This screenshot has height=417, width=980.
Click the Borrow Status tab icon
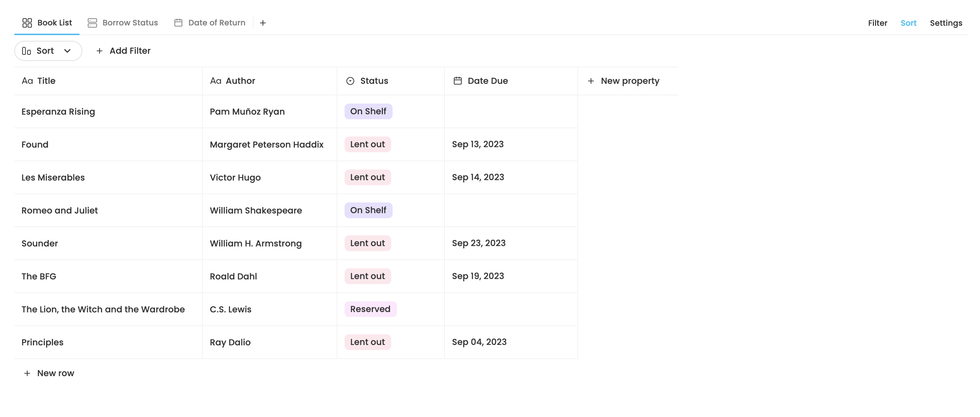[92, 23]
